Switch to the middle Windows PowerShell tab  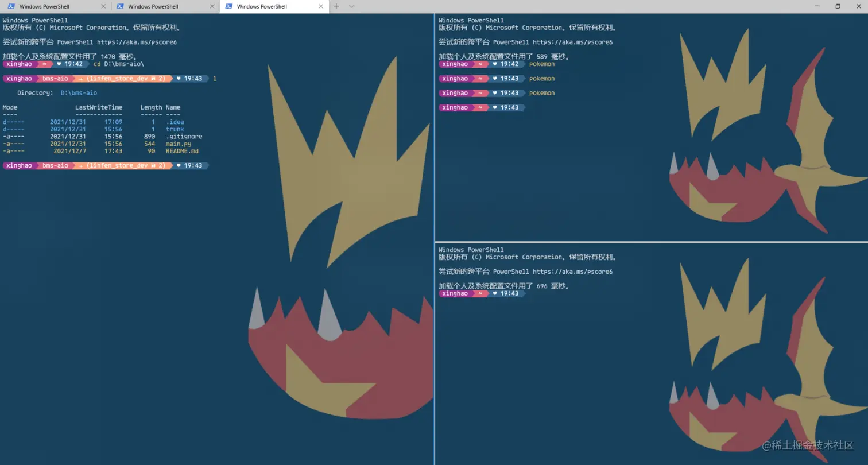164,6
